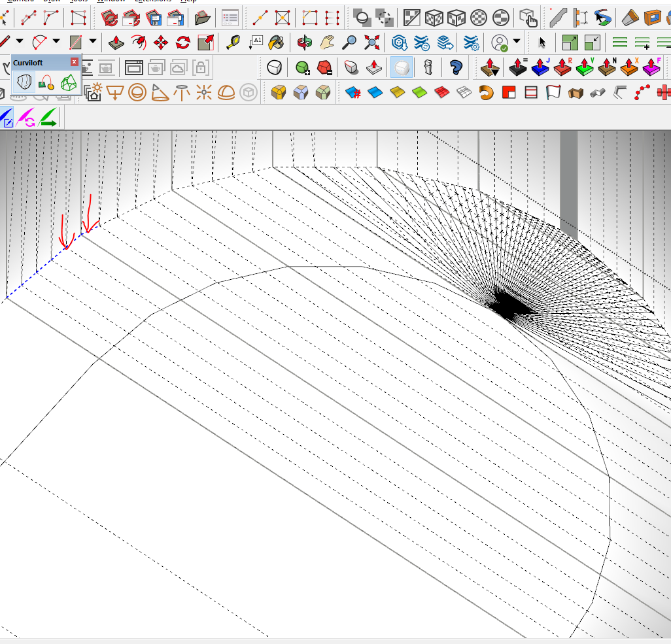The image size is (671, 644).
Task: Click the frame buffer window icon
Action: point(133,67)
